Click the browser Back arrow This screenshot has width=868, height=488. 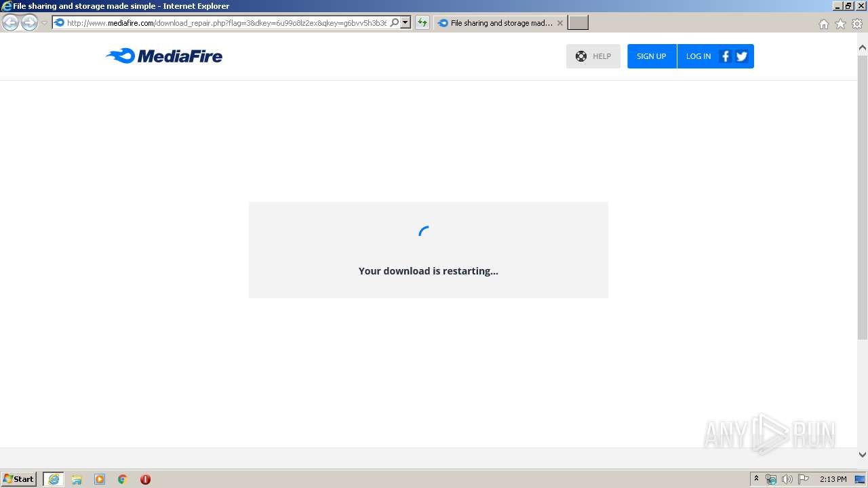pos(10,23)
